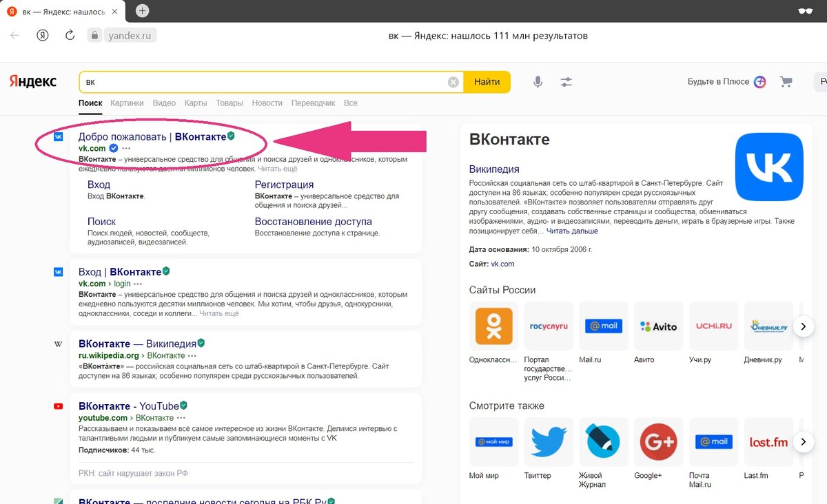Open the shopping cart icon
The width and height of the screenshot is (827, 504).
point(786,81)
